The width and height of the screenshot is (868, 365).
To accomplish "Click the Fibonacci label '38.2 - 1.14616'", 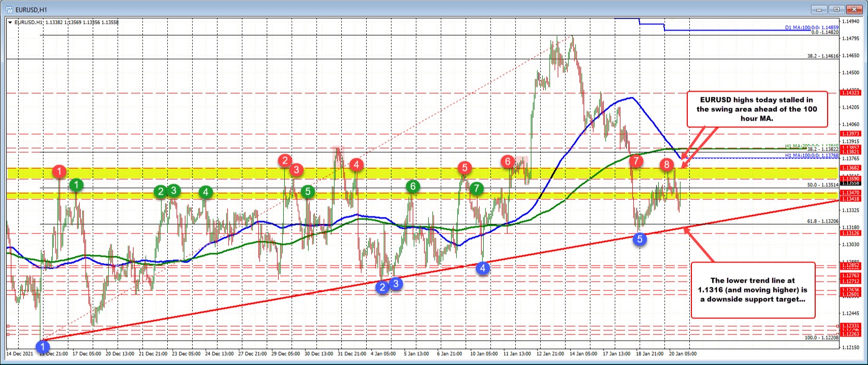I will coord(823,56).
